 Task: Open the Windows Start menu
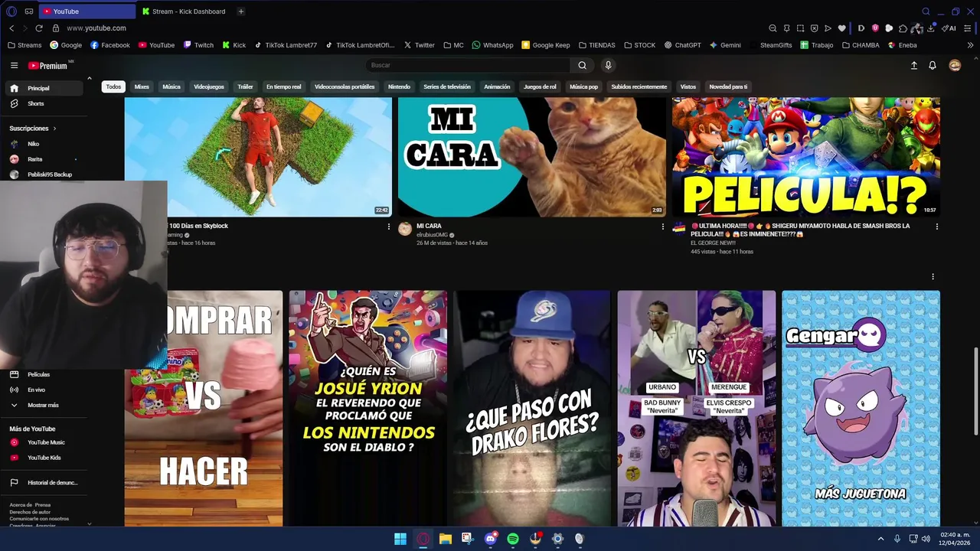click(x=400, y=539)
